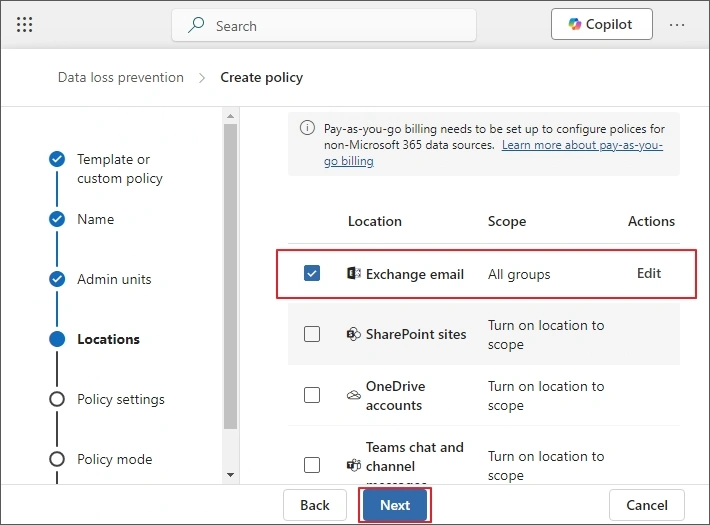The height and width of the screenshot is (525, 710).
Task: Click the completed checkmark for Admin units
Action: tap(57, 279)
